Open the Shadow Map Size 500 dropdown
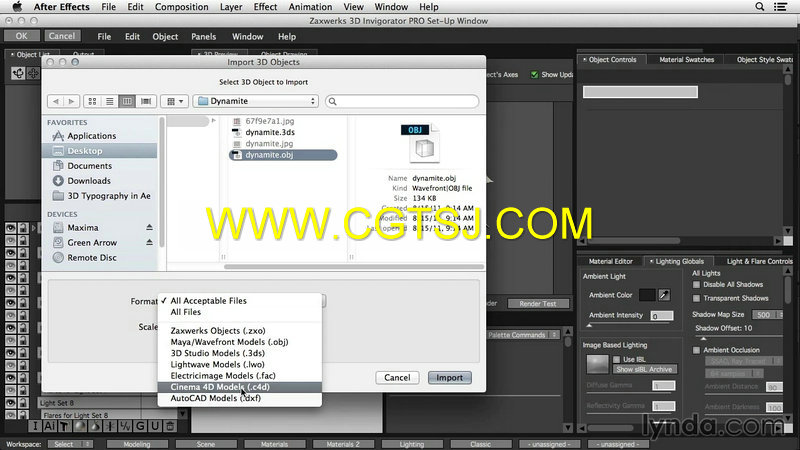 tap(769, 314)
